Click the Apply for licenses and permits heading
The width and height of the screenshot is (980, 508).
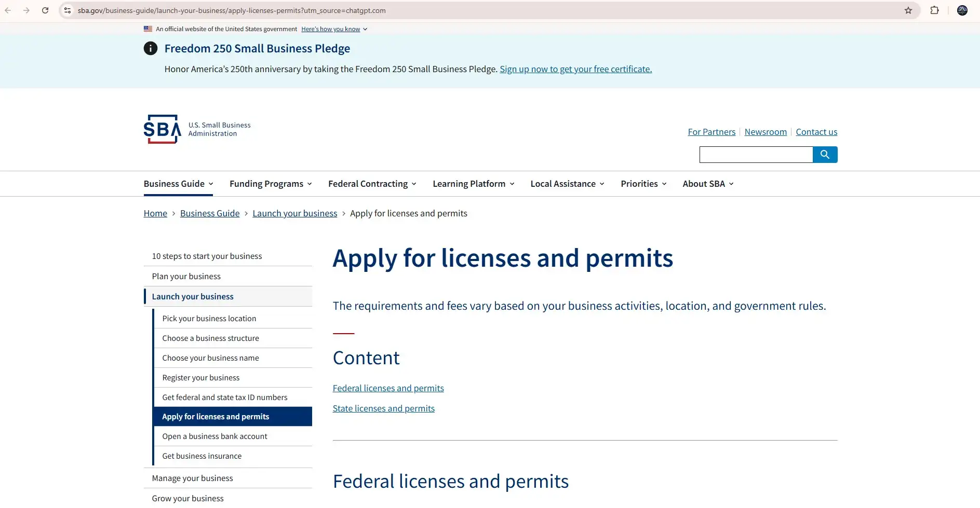pyautogui.click(x=503, y=258)
